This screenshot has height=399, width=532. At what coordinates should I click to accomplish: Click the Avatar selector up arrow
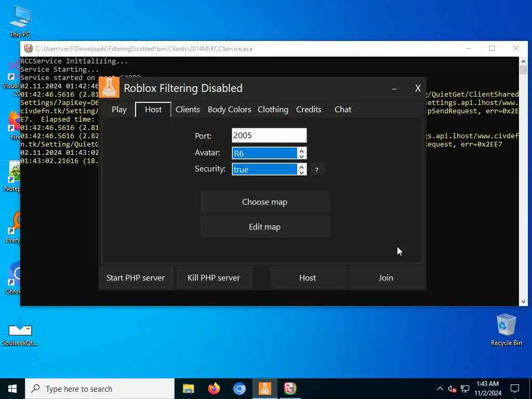301,150
